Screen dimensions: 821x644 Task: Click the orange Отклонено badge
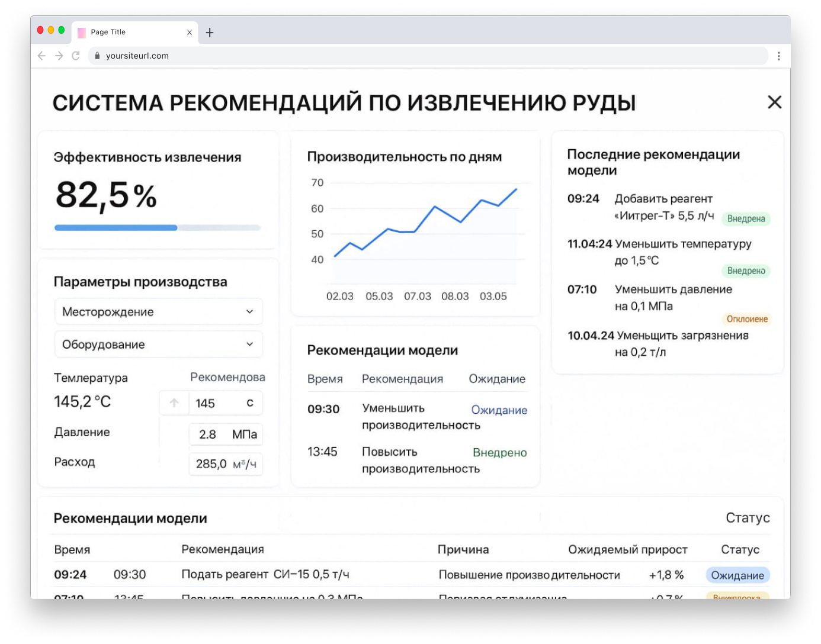(x=747, y=319)
